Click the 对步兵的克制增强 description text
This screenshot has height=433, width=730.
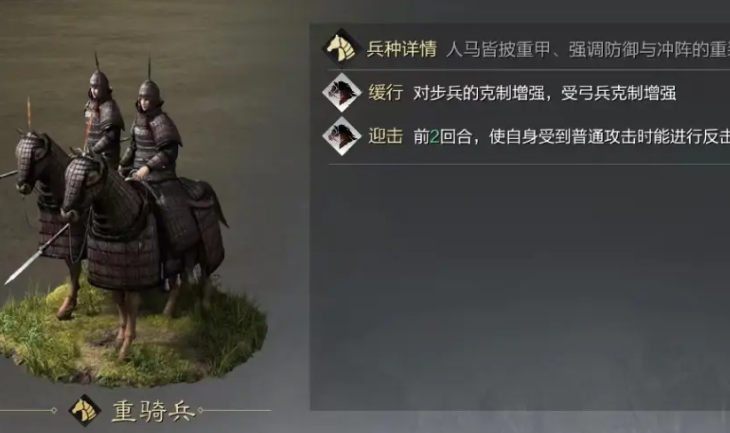click(x=544, y=93)
